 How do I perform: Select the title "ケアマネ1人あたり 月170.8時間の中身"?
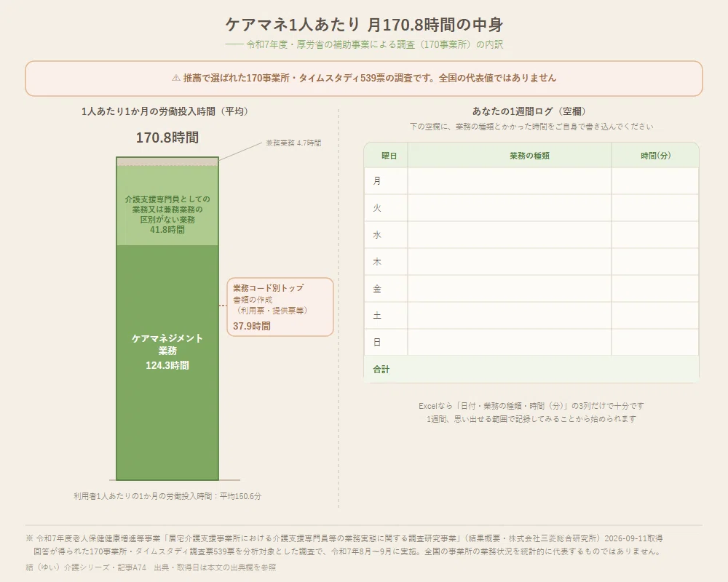pos(364,25)
